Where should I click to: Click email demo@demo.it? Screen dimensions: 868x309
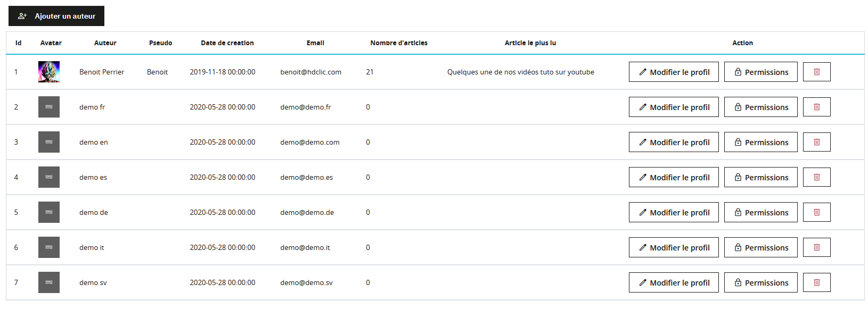(305, 247)
